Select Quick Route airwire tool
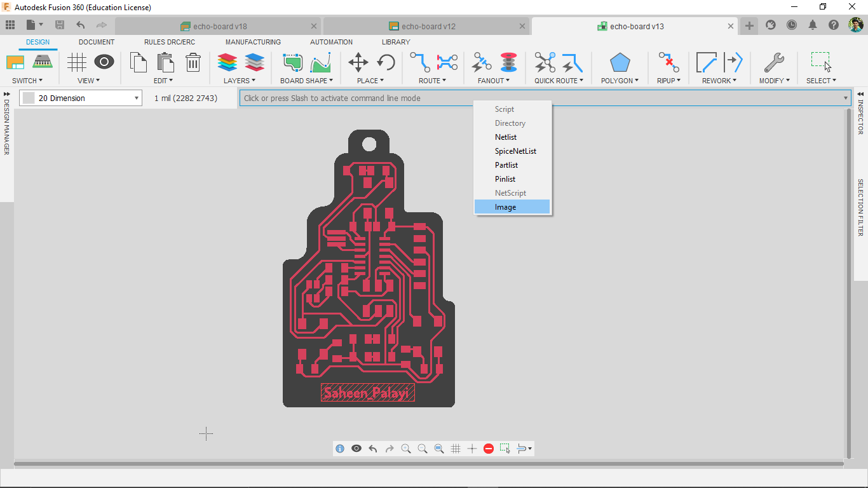This screenshot has width=868, height=488. click(545, 62)
